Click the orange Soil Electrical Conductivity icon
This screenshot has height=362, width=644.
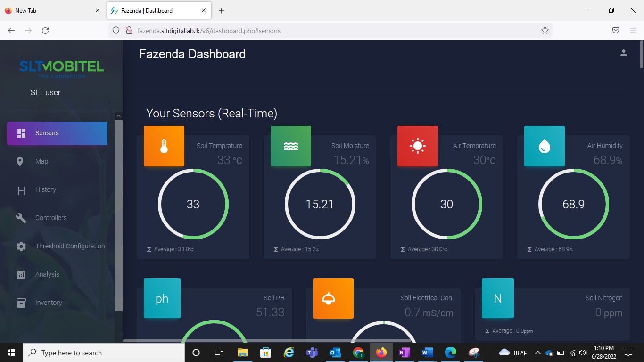pyautogui.click(x=333, y=298)
